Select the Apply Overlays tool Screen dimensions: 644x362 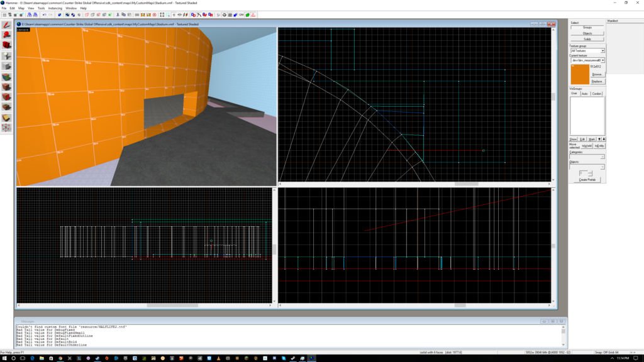point(6,107)
